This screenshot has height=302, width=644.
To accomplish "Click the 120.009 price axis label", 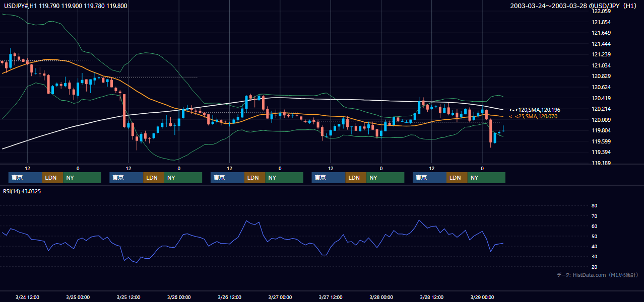I will coord(601,120).
